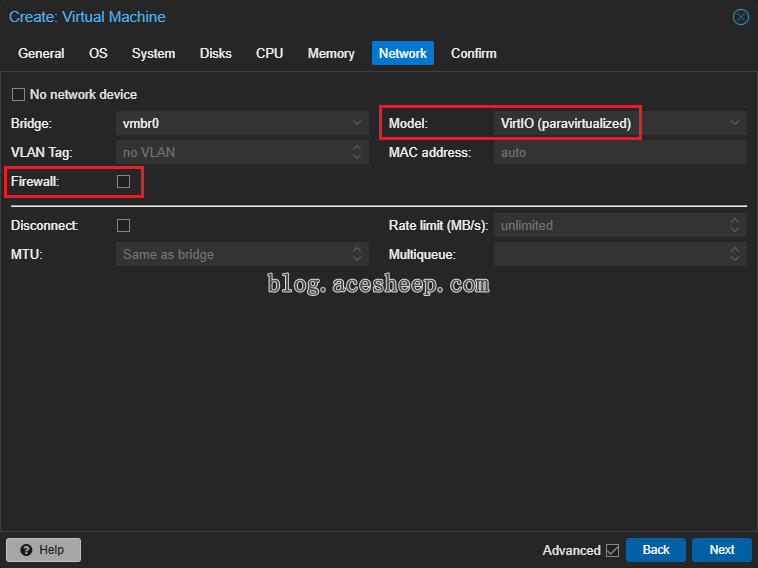Expand the Bridge vmbr0 dropdown arrow

357,123
